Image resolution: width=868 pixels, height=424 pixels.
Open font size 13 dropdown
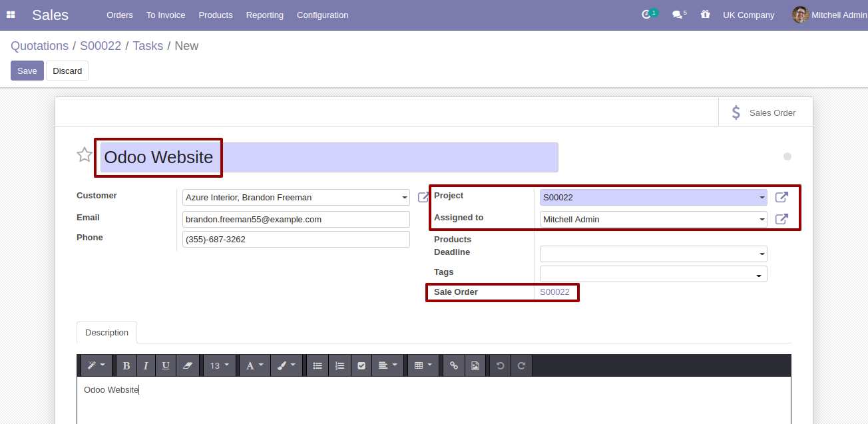coord(219,365)
